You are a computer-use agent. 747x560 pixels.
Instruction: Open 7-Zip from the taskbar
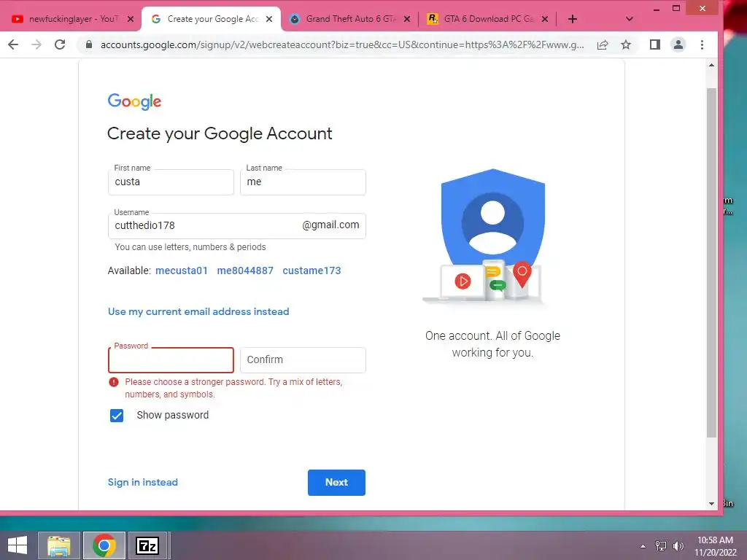147,545
